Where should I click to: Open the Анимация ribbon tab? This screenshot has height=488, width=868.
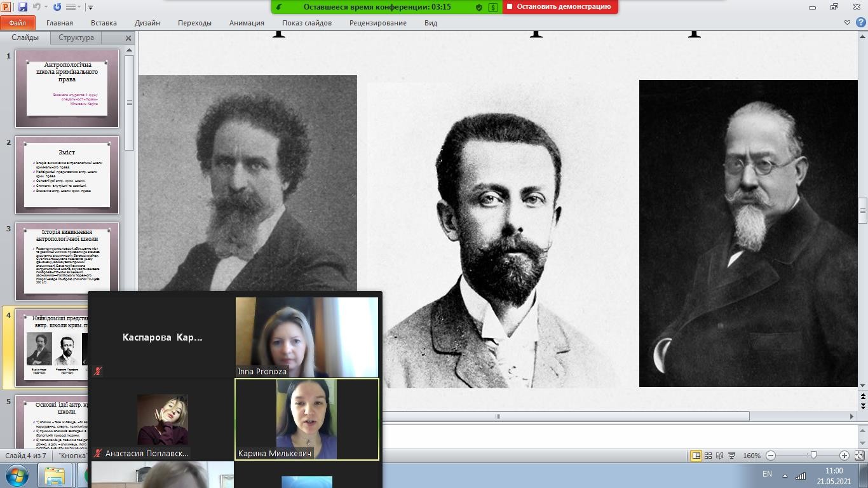pos(247,23)
